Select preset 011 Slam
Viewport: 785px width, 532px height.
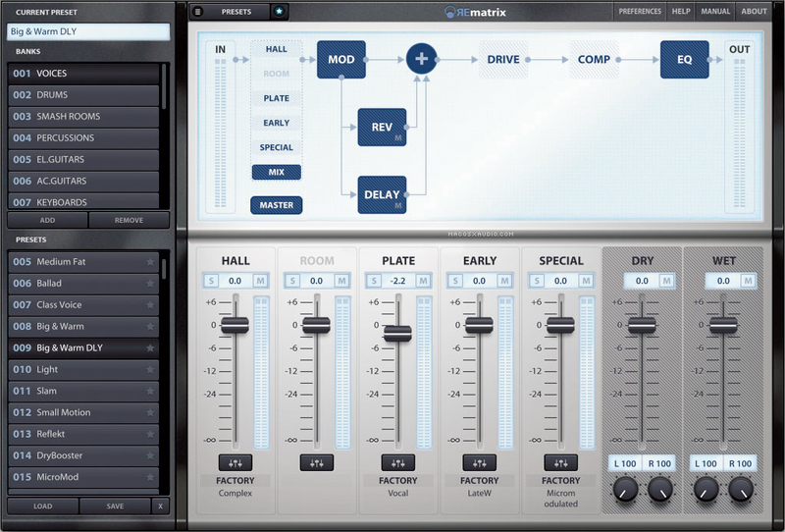(x=83, y=391)
